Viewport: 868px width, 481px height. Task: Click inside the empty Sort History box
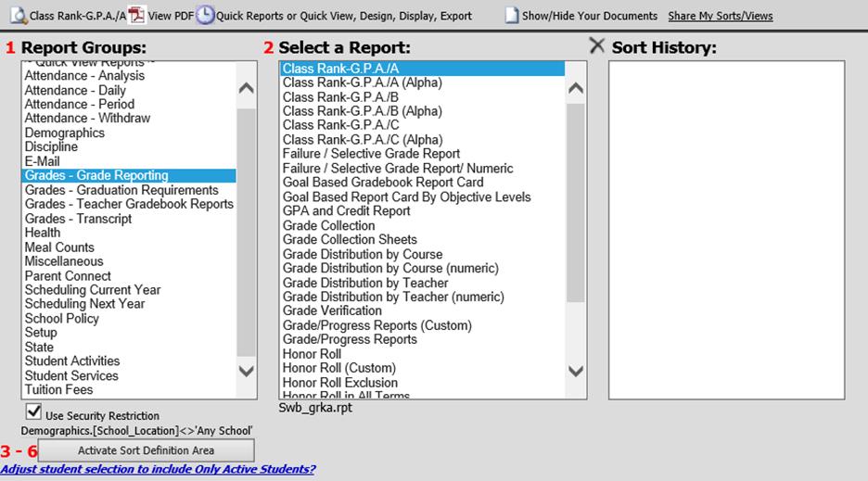click(726, 230)
